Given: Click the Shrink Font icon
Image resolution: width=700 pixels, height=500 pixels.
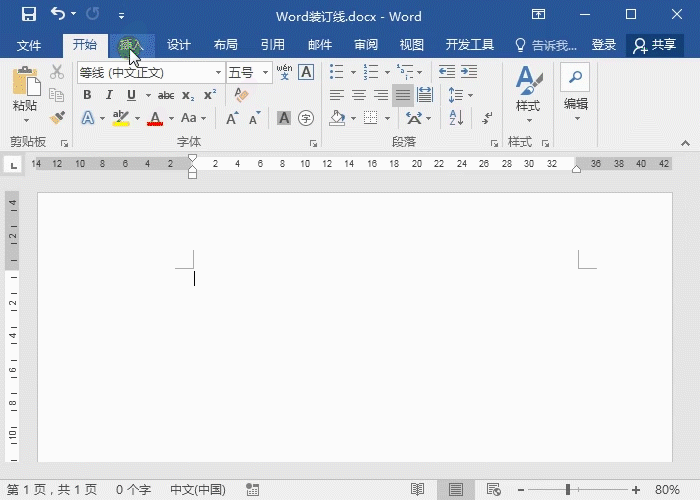Looking at the screenshot, I should pos(255,118).
